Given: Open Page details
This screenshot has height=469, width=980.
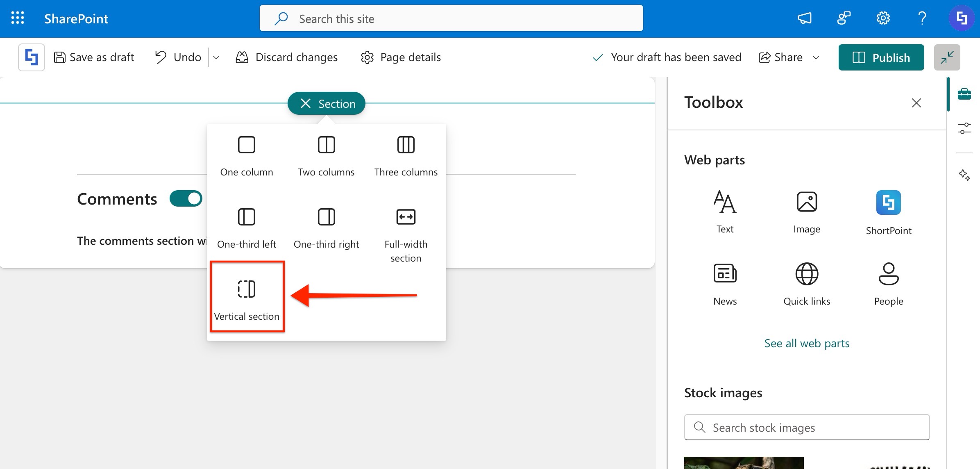Looking at the screenshot, I should [x=401, y=57].
